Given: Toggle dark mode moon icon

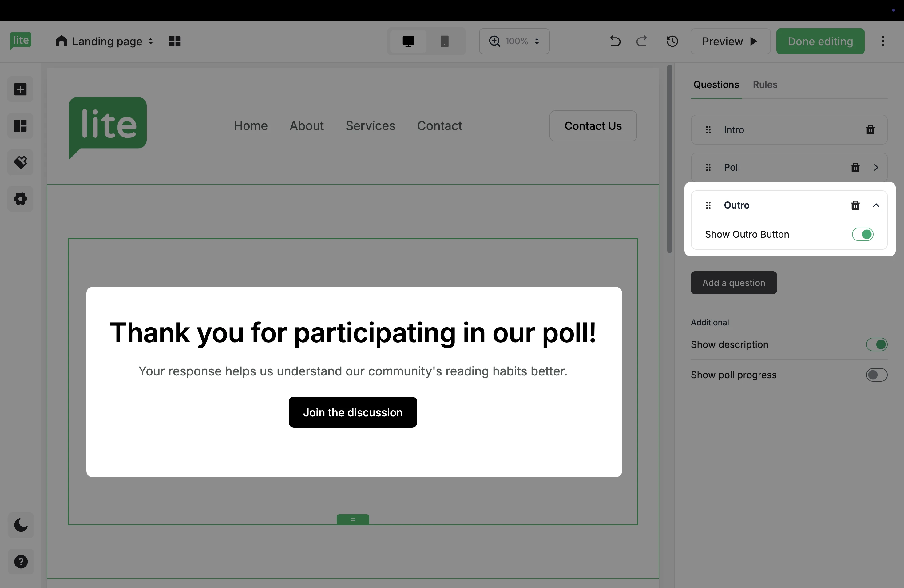Looking at the screenshot, I should [21, 525].
